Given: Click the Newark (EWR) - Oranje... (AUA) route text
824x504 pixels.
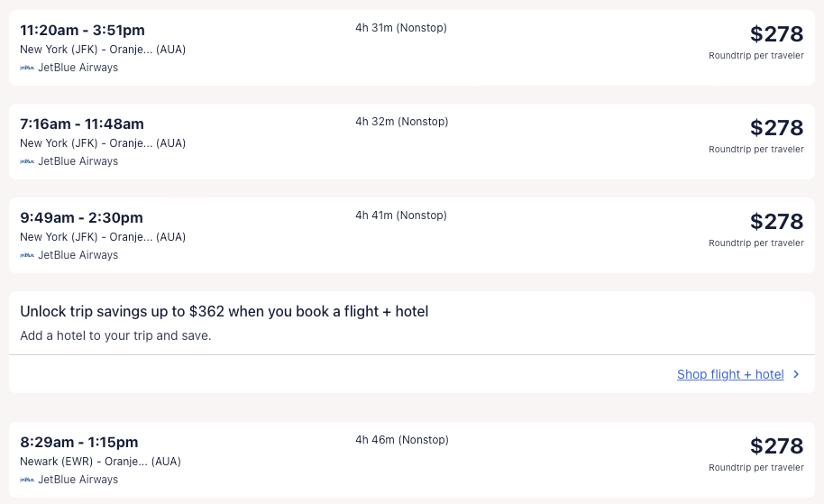Looking at the screenshot, I should [100, 462].
